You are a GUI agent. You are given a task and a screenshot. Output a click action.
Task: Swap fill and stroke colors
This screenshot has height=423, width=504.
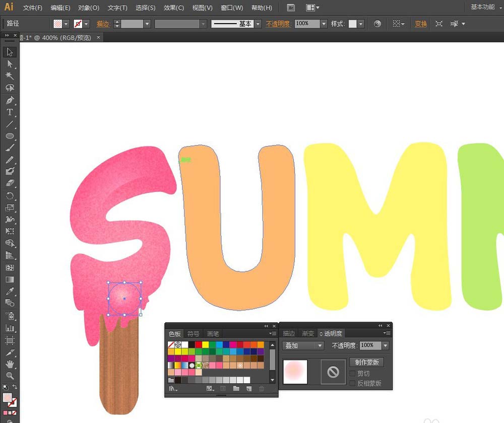pos(15,386)
